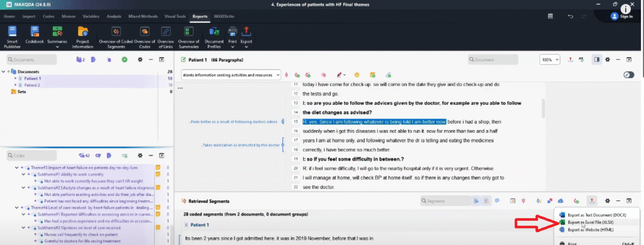The height and width of the screenshot is (245, 644).
Task: Click memo icon next to Theme#3 row
Action: click(x=158, y=168)
